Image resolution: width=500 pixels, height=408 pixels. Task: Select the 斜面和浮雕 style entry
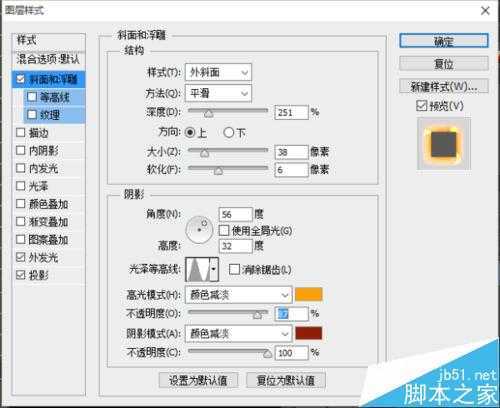53,79
